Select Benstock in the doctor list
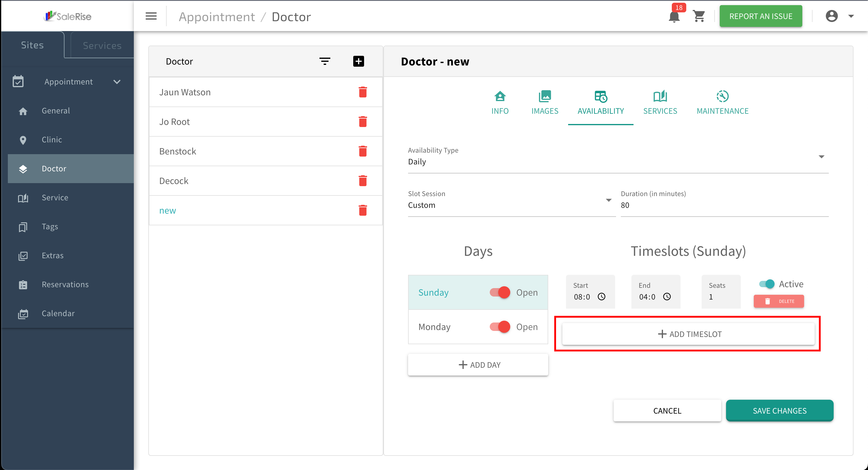Screen dimensions: 868x470 click(x=266, y=151)
